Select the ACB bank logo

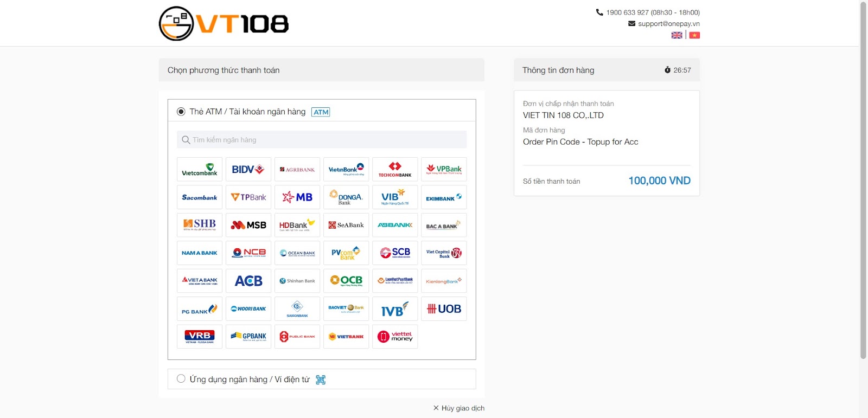248,281
